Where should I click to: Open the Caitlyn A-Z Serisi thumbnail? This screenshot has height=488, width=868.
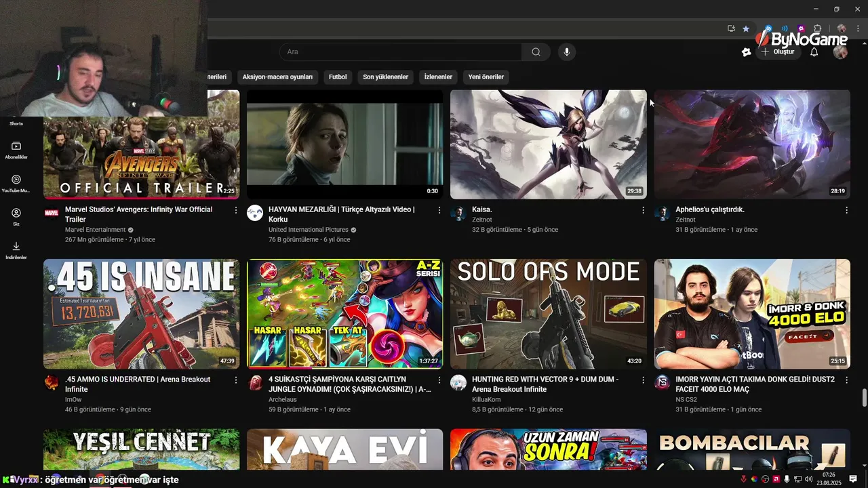click(x=345, y=314)
